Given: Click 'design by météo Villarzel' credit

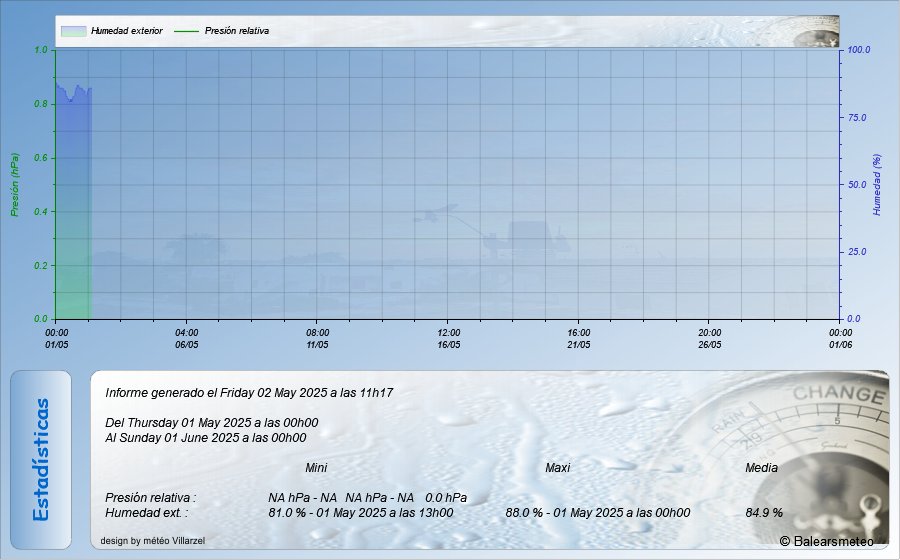Looking at the screenshot, I should (x=153, y=540).
